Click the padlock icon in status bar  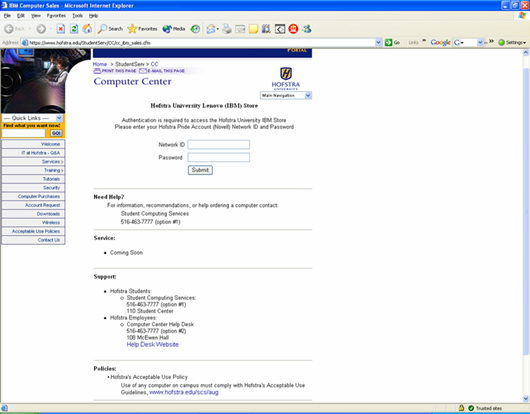point(461,408)
